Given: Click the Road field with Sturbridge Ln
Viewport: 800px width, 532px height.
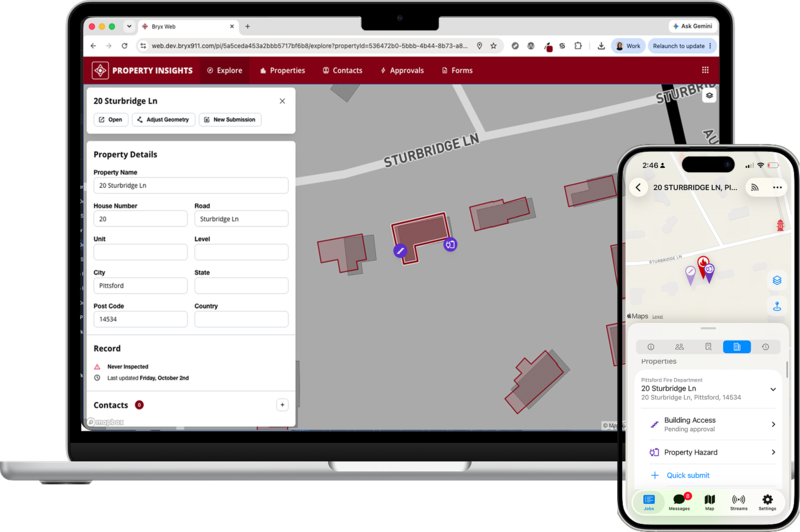Looking at the screenshot, I should point(241,219).
